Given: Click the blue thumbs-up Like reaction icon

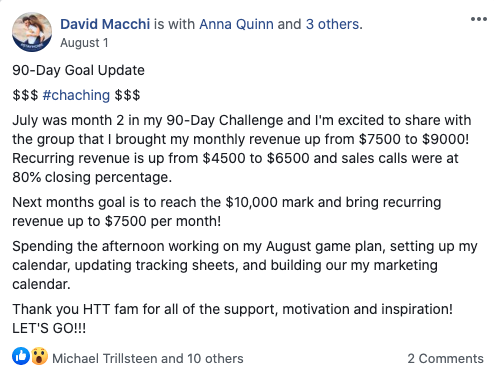Looking at the screenshot, I should coord(21,356).
